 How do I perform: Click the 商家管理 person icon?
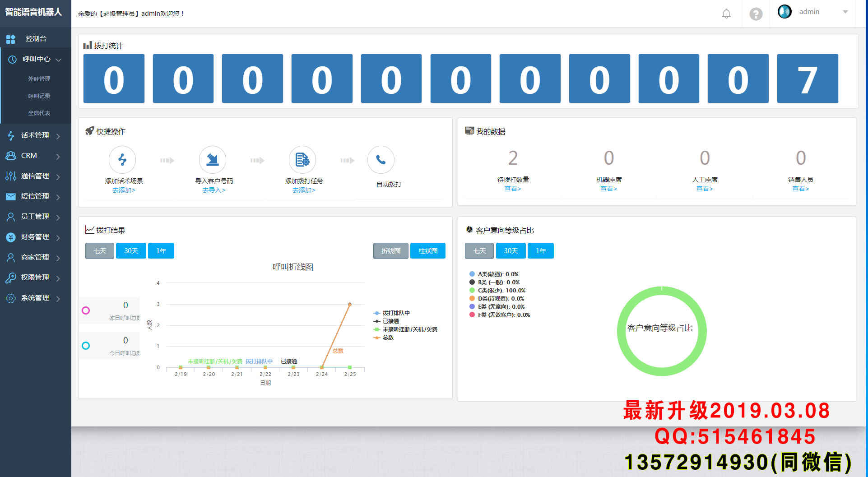[11, 257]
